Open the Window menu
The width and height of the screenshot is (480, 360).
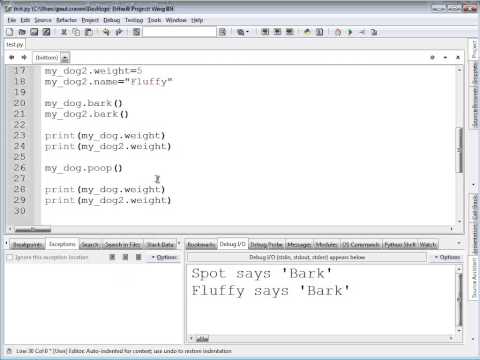pos(176,20)
